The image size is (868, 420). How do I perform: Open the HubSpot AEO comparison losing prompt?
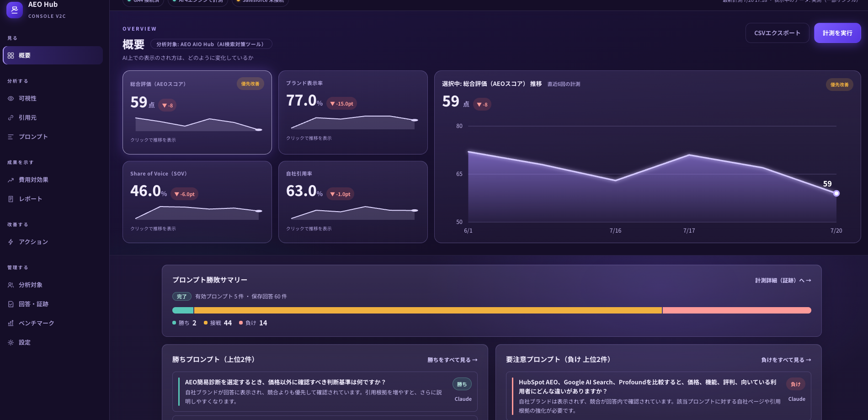coord(659,396)
